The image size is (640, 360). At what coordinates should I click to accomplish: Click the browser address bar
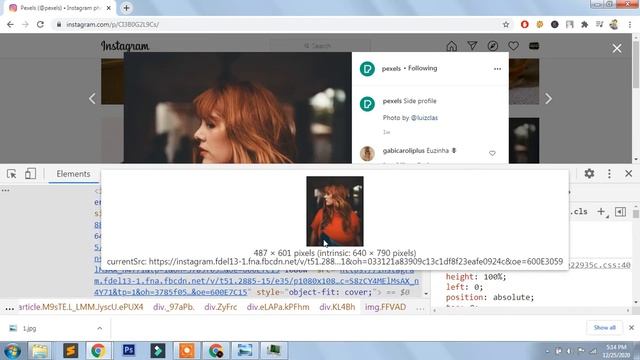[278, 24]
